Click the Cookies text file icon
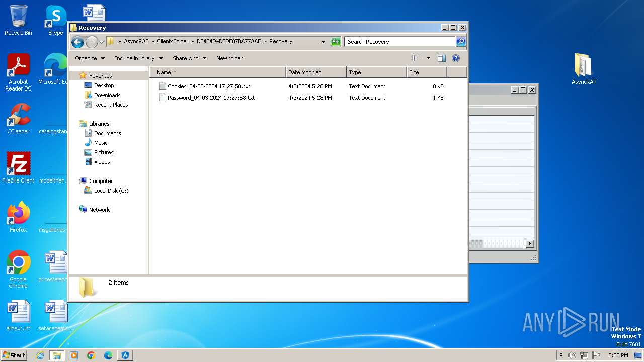Image resolution: width=644 pixels, height=362 pixels. 163,86
